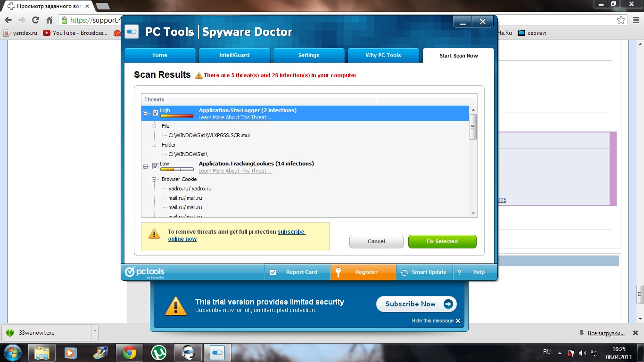Screen dimensions: 644x362
Task: Select the Start Scan Now tab
Action: point(458,56)
